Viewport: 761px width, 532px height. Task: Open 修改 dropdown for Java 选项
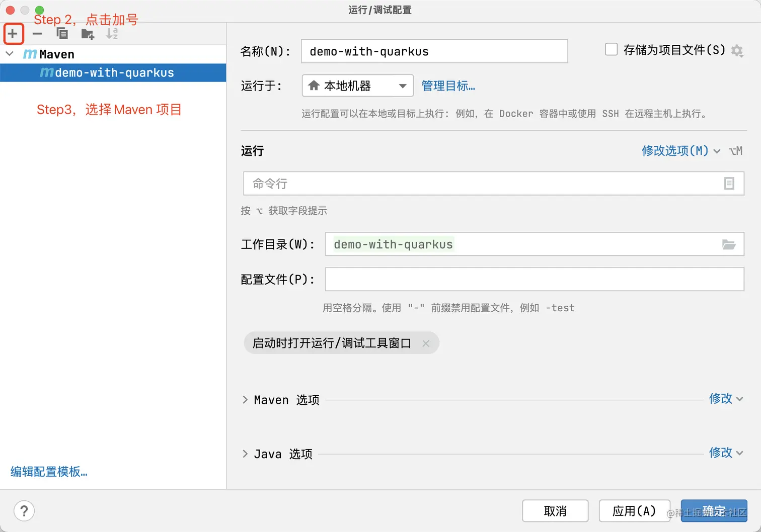726,453
